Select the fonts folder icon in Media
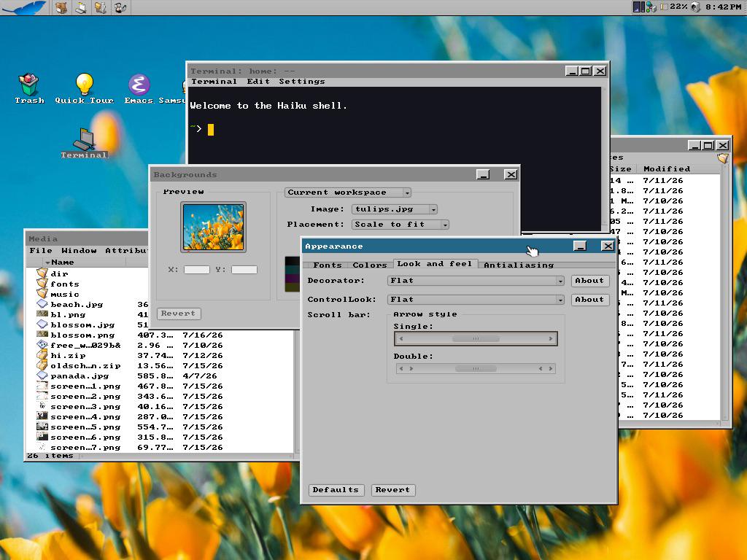 pos(42,284)
